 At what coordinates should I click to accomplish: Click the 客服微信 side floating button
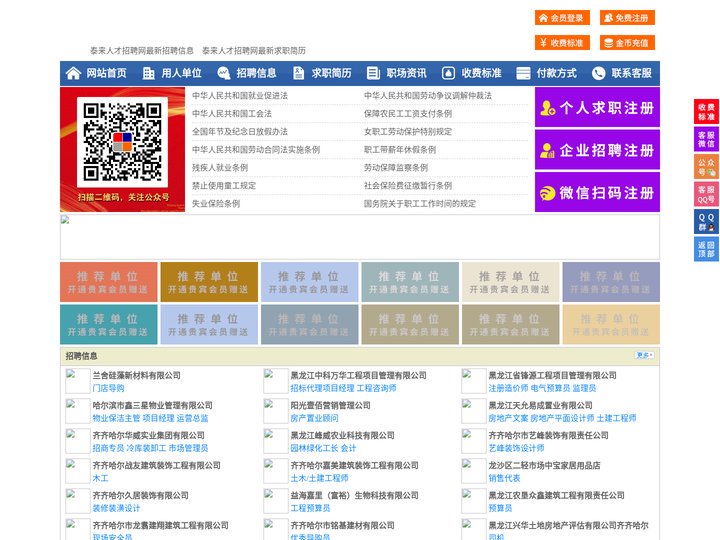point(706,139)
